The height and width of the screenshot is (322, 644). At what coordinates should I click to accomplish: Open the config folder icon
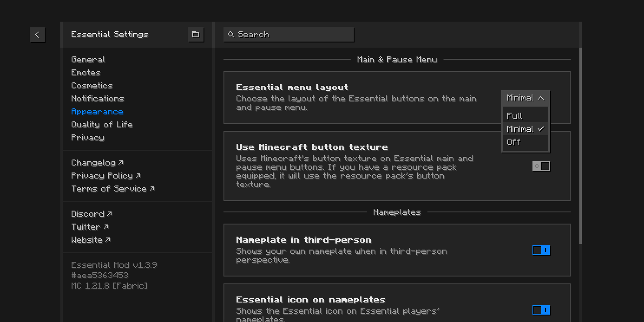pos(196,35)
